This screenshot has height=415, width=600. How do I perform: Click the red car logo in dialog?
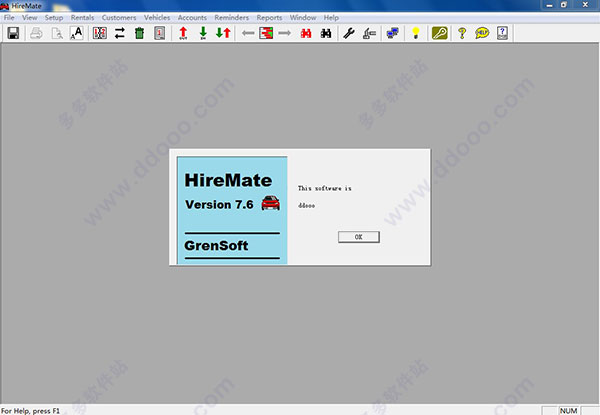click(x=271, y=203)
